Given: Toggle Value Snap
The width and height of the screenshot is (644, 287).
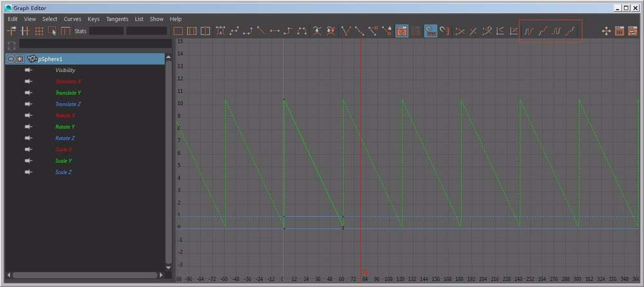Looking at the screenshot, I should point(444,31).
